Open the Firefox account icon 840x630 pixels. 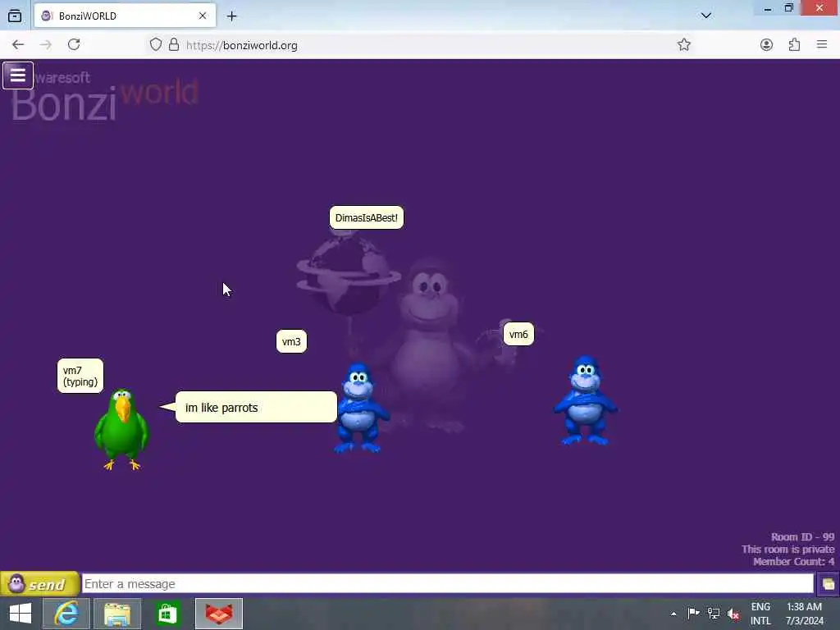pyautogui.click(x=766, y=45)
